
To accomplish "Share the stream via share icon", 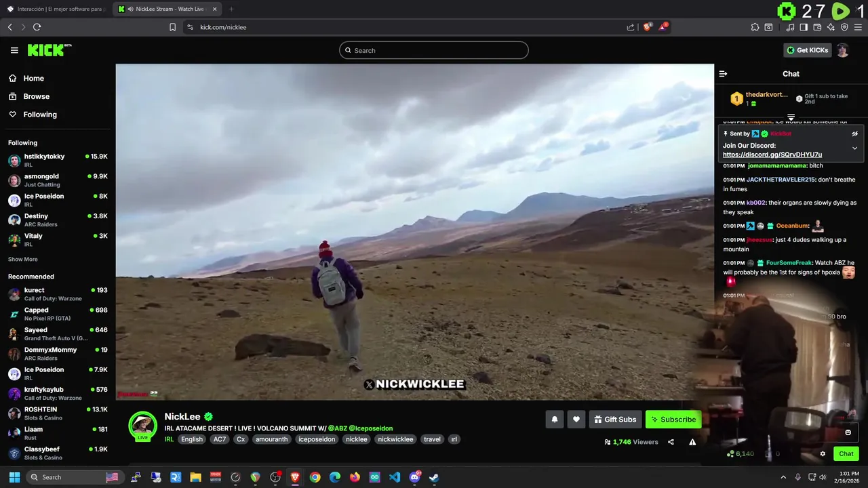I will (x=671, y=442).
